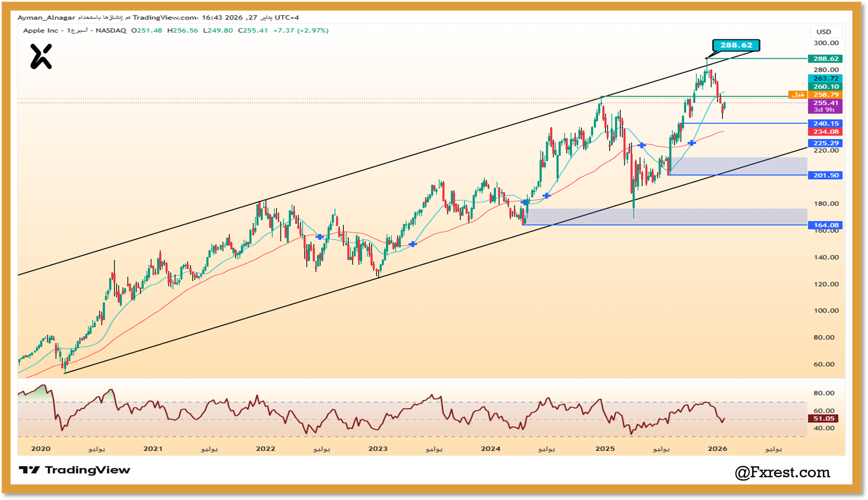868x500 pixels.
Task: Click the 288.62 callout box above the chart peak
Action: coord(736,45)
